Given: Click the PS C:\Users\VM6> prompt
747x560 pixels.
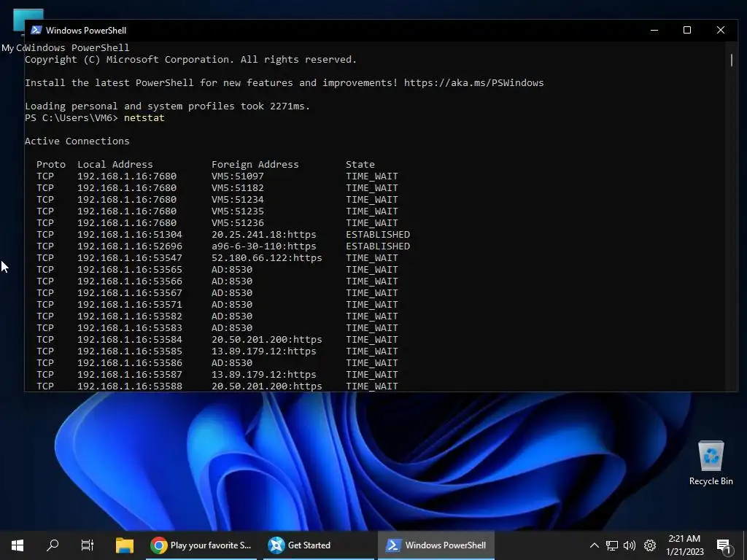Looking at the screenshot, I should 71,117.
